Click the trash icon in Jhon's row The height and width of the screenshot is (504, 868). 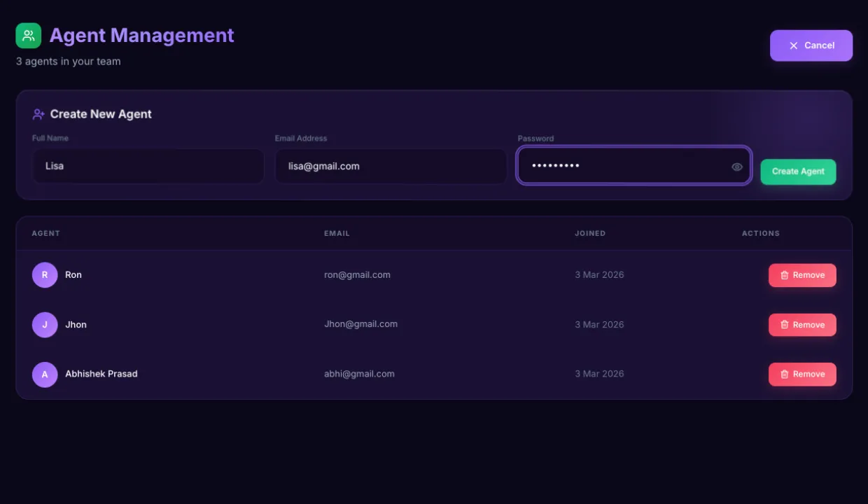784,325
